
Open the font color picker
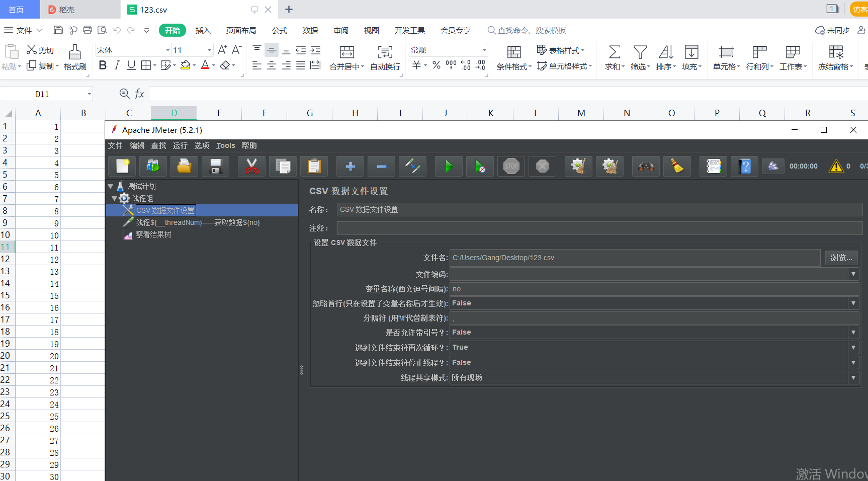[x=205, y=65]
